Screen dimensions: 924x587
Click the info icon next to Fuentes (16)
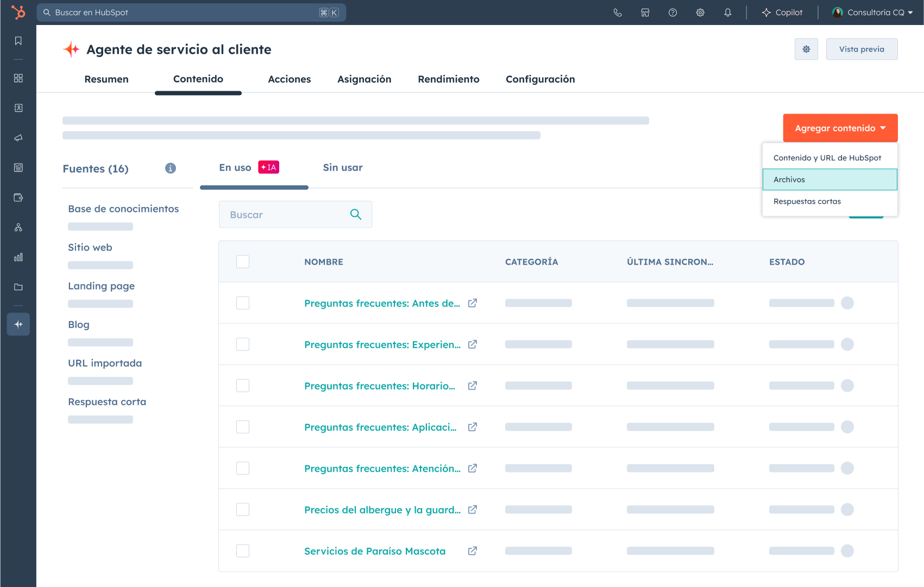coord(171,168)
